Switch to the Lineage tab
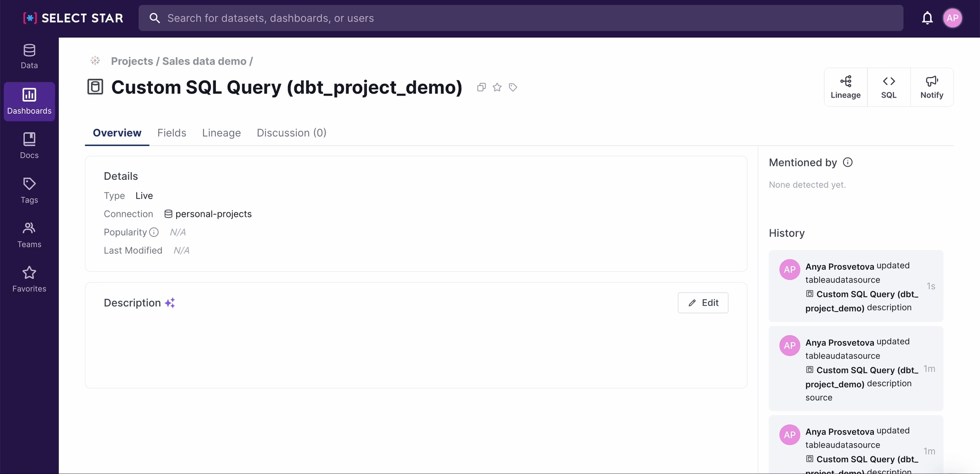 pyautogui.click(x=222, y=133)
